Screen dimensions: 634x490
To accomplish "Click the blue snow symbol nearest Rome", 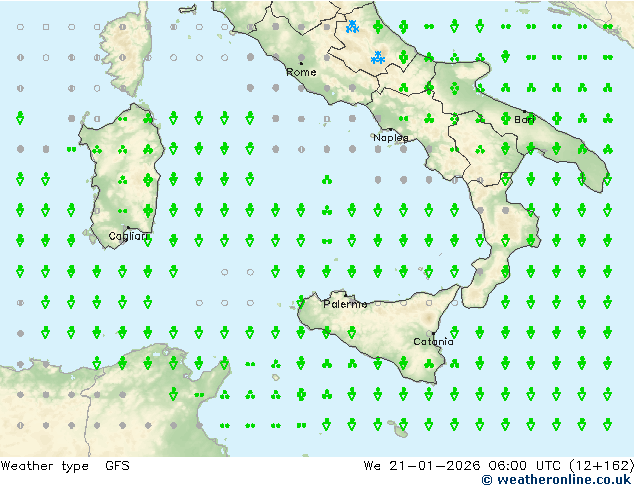I will (x=378, y=58).
